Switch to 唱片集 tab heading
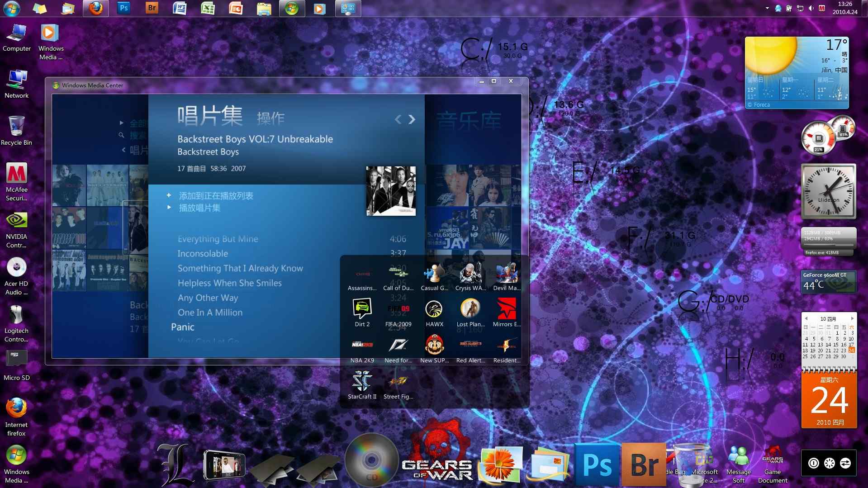868x488 pixels. pyautogui.click(x=210, y=116)
